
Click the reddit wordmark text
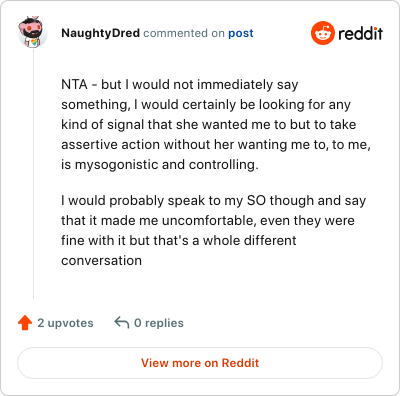pos(360,33)
